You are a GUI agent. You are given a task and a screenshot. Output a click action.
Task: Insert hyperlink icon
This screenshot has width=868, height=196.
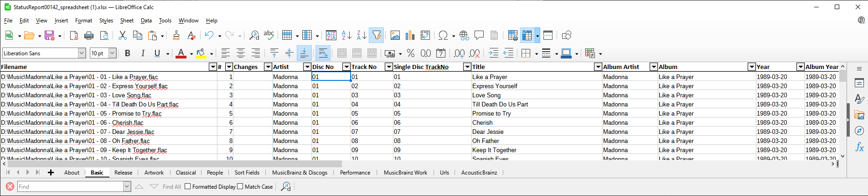pyautogui.click(x=464, y=35)
